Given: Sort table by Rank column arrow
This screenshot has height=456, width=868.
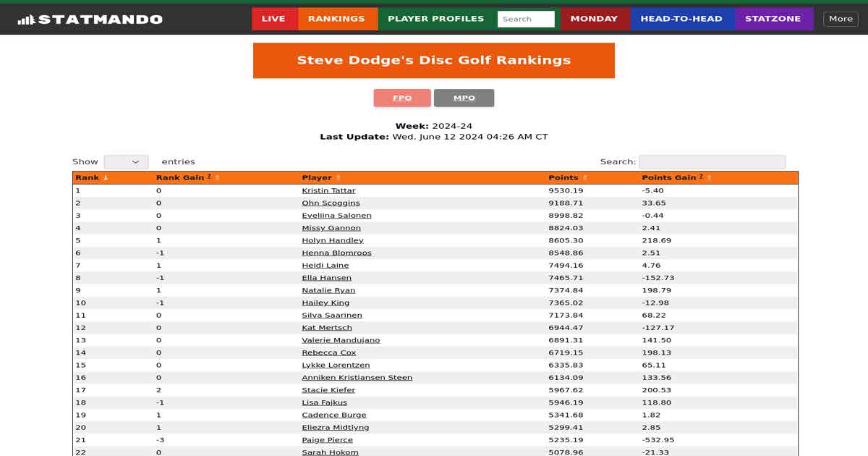Looking at the screenshot, I should (x=106, y=178).
